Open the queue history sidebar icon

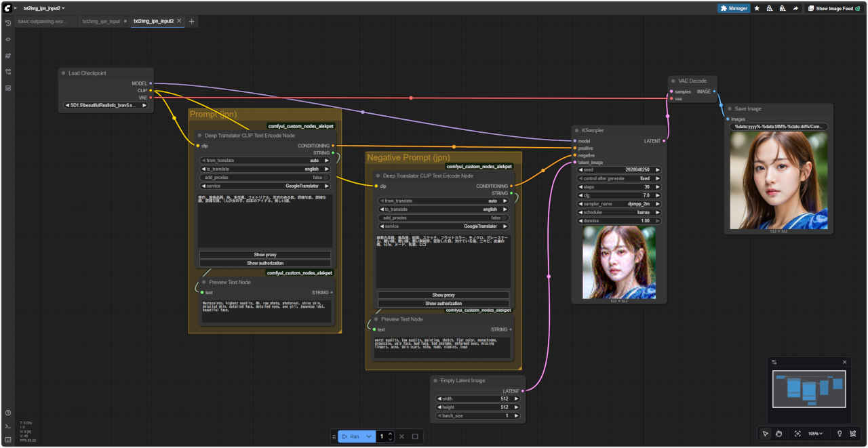tap(8, 23)
